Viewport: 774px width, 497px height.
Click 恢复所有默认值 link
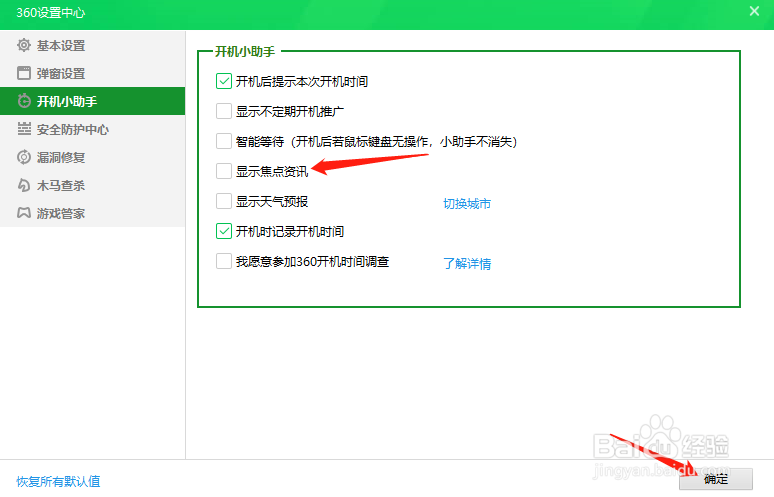[x=58, y=481]
